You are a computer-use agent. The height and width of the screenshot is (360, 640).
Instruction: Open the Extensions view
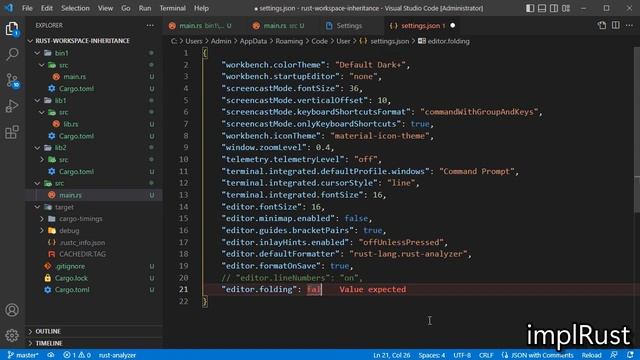pyautogui.click(x=12, y=132)
